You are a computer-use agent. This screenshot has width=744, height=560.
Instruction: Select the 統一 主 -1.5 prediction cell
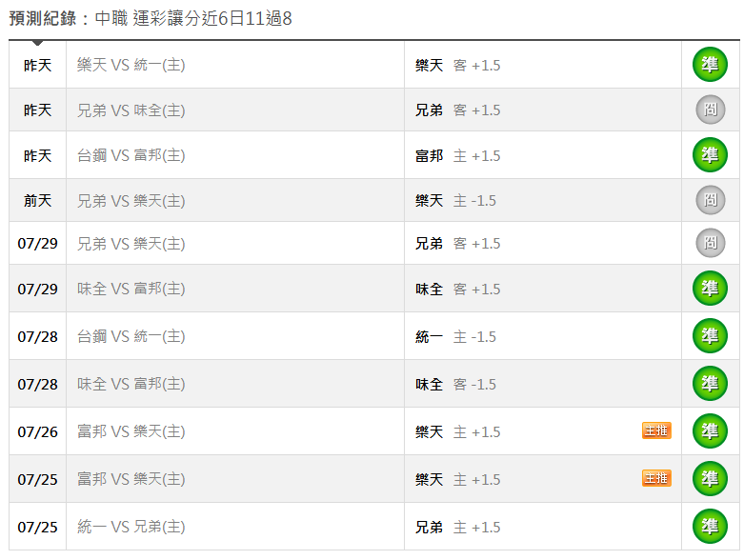pos(543,336)
